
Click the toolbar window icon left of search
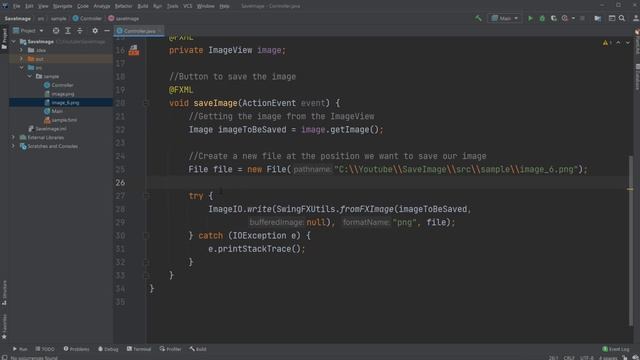[x=611, y=18]
